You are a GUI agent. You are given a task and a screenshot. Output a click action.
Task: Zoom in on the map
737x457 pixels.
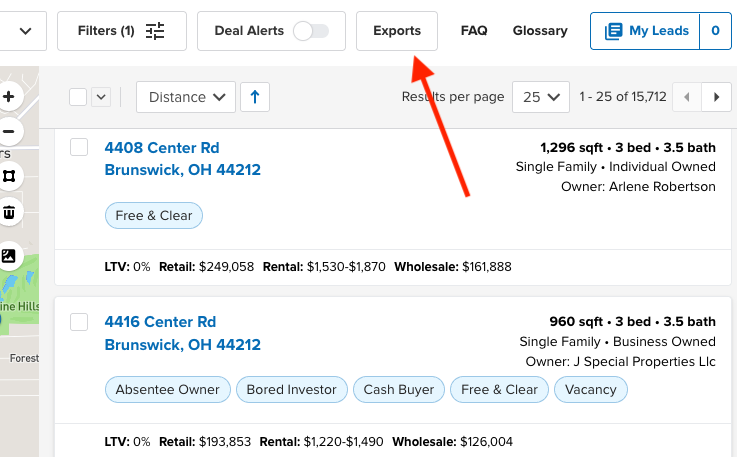pos(9,97)
